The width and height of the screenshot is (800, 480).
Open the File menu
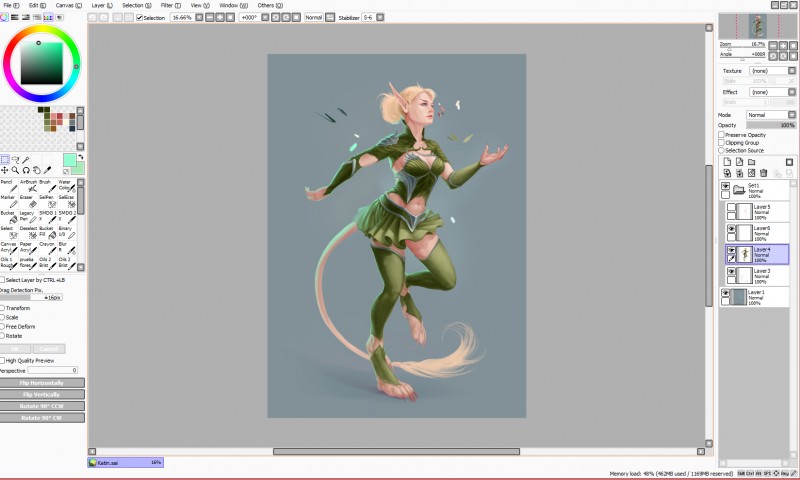11,5
